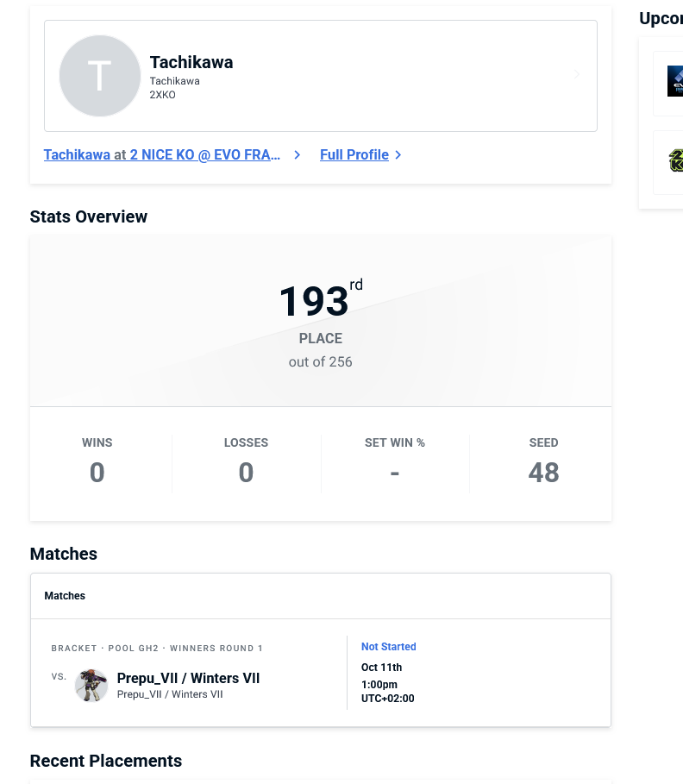Click the Recent Placements heading

(106, 761)
